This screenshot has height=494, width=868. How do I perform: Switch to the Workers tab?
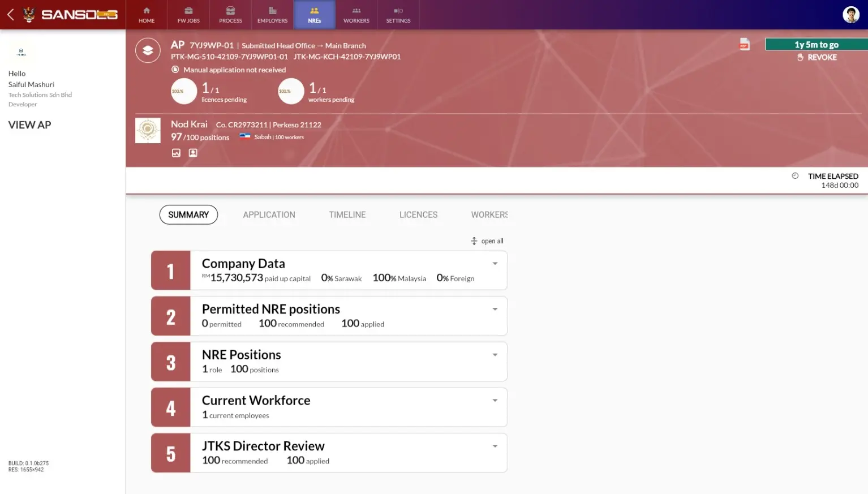click(489, 214)
